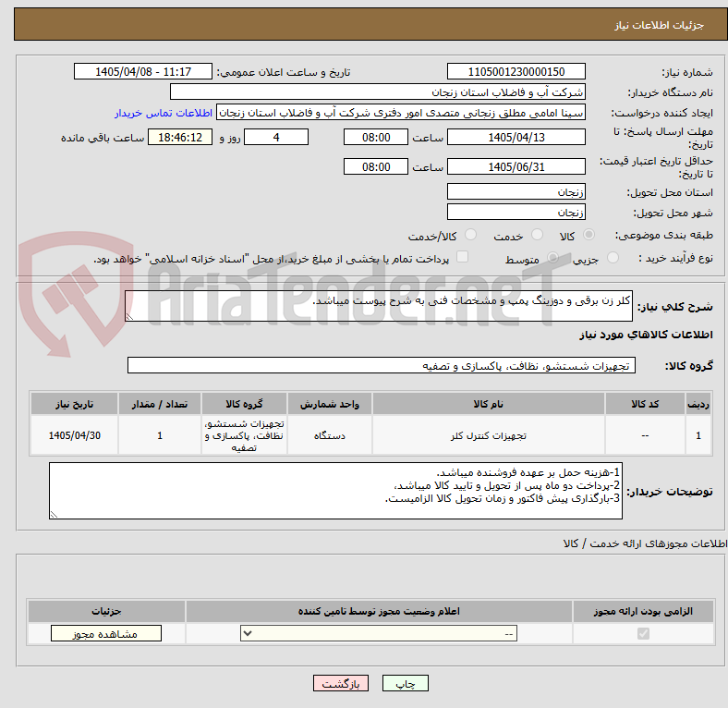Choose the جزیی purchase type radio
Screen dimensions: 728x708
click(x=613, y=258)
